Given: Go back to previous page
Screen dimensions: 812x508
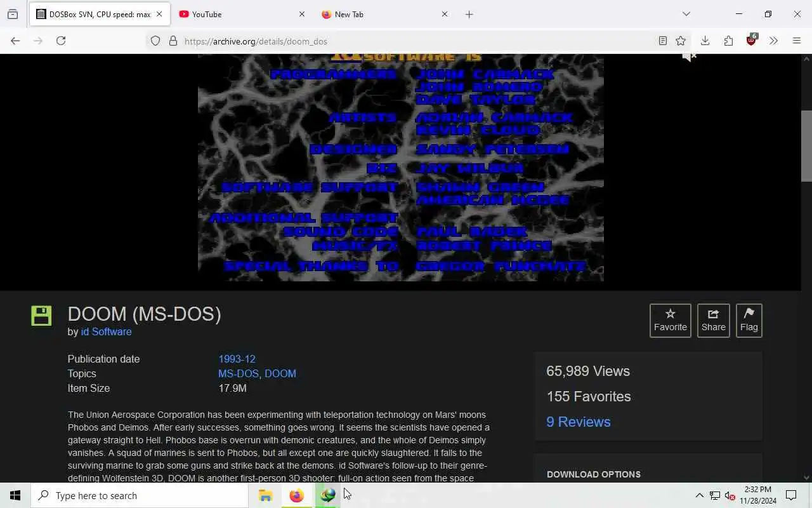Looking at the screenshot, I should [x=15, y=41].
